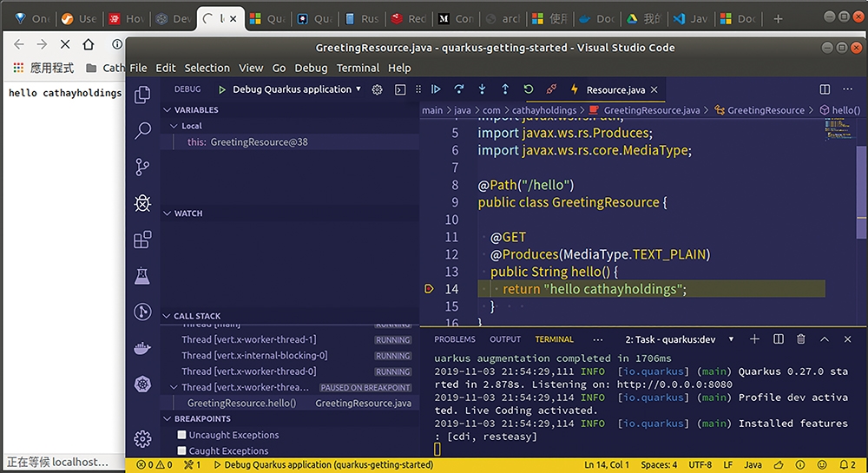Disconnect the debugger
The width and height of the screenshot is (868, 473).
(551, 89)
